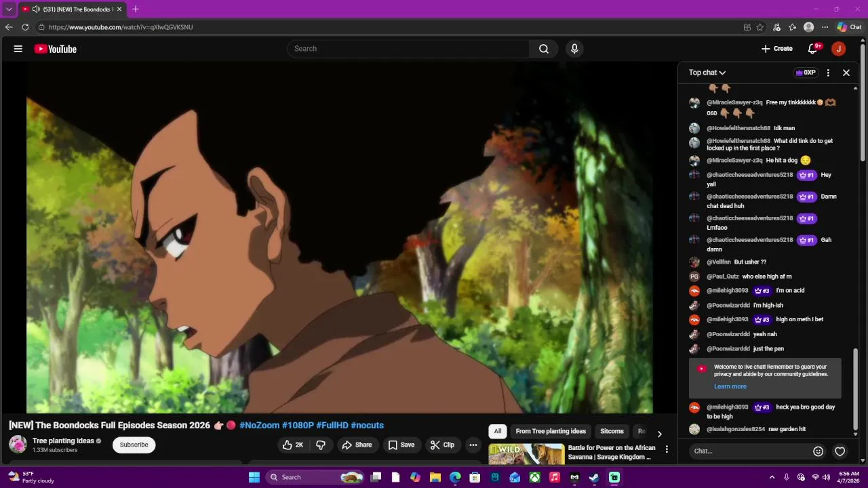Screen dimensions: 868x488
Task: Follow the Learn more link in chat
Action: coord(730,386)
